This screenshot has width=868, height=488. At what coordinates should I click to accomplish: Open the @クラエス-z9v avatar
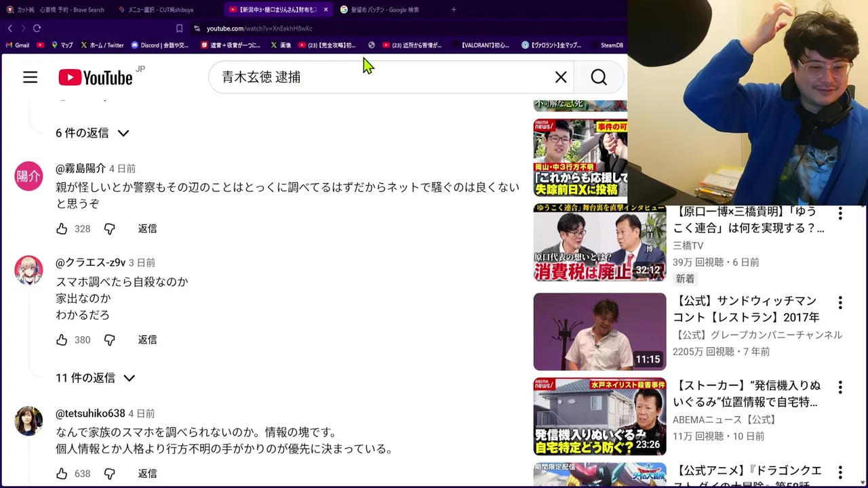[28, 270]
